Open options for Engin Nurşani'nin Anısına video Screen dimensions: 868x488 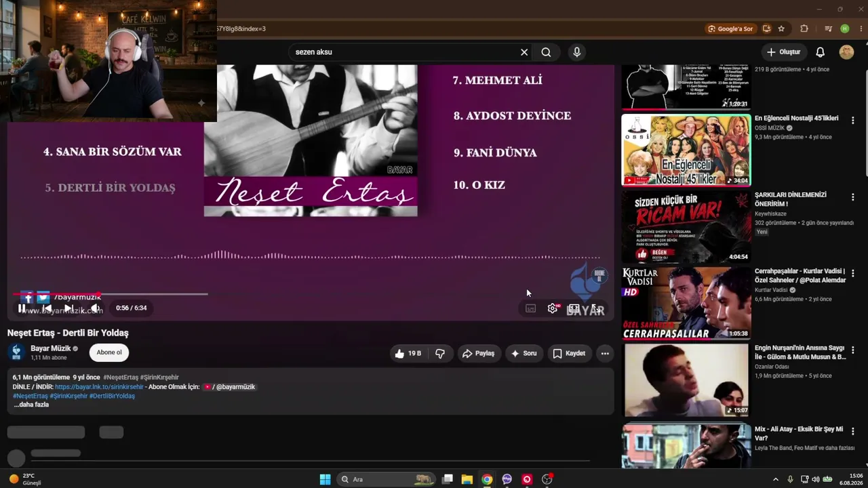coord(852,350)
